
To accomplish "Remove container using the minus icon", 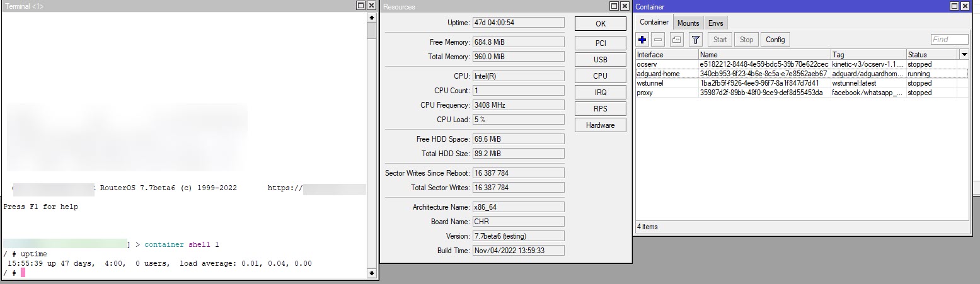I will pyautogui.click(x=659, y=40).
